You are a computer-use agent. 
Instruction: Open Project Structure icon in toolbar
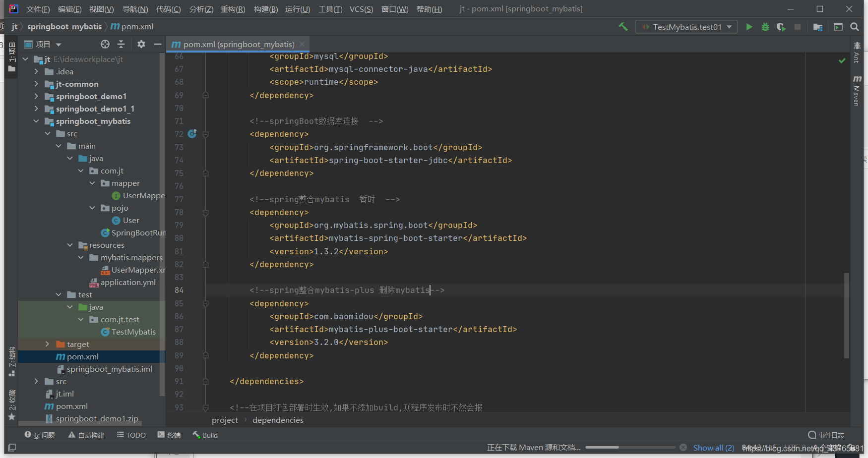point(818,27)
